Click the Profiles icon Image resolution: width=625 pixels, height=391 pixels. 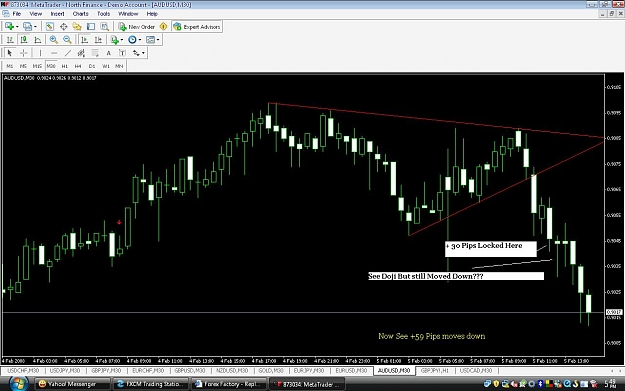(x=27, y=26)
